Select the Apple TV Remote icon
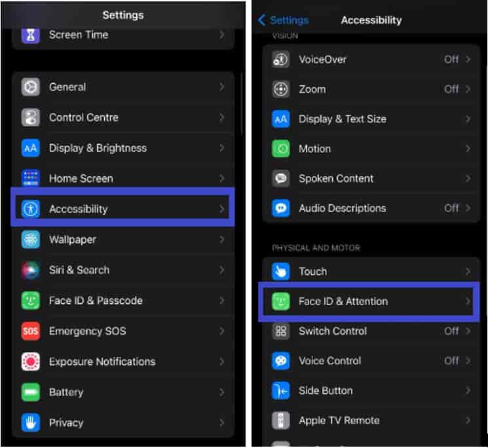Screen dimensions: 488x448 tap(281, 420)
